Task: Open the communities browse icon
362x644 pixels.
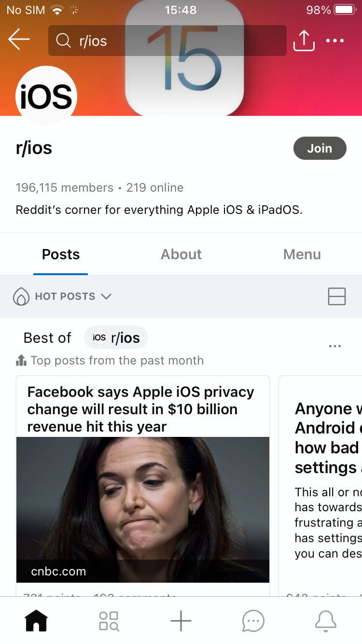Action: point(109,620)
